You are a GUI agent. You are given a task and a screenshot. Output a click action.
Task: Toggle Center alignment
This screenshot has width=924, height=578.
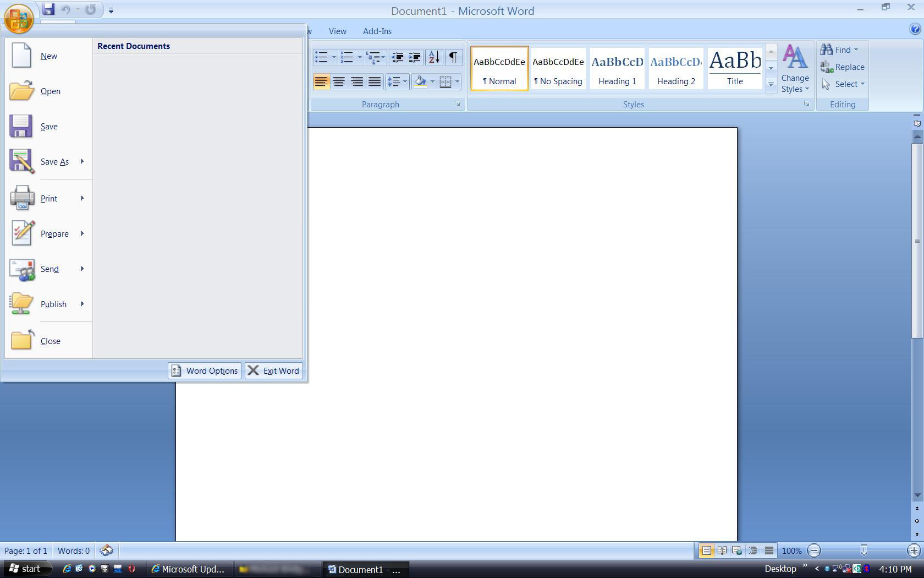tap(339, 82)
